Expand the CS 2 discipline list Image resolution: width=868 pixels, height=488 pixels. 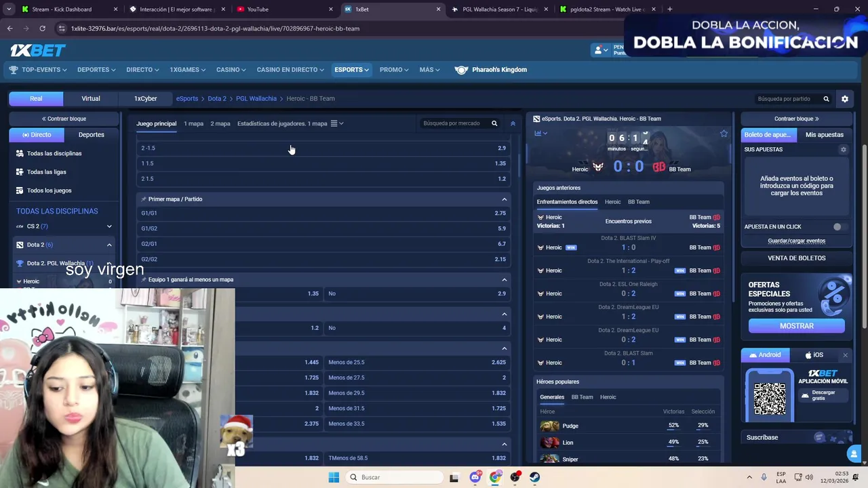coord(109,226)
